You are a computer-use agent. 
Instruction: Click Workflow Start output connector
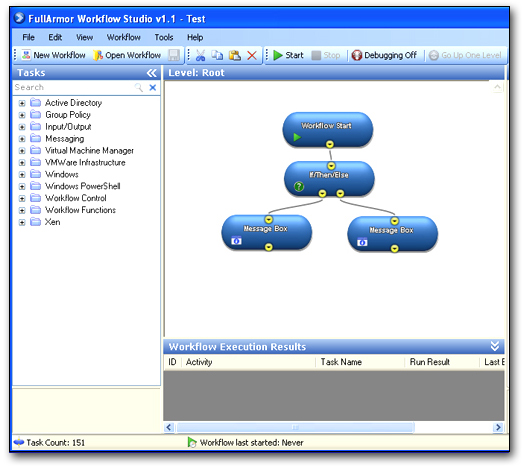click(x=330, y=144)
